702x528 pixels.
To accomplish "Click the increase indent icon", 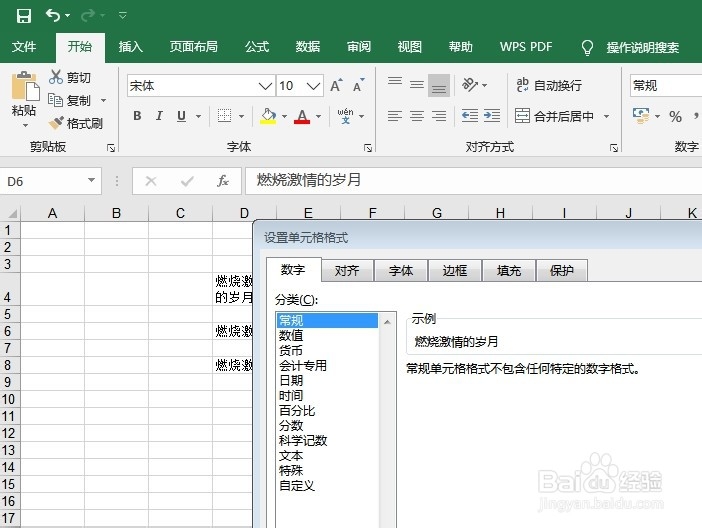I will tap(492, 116).
